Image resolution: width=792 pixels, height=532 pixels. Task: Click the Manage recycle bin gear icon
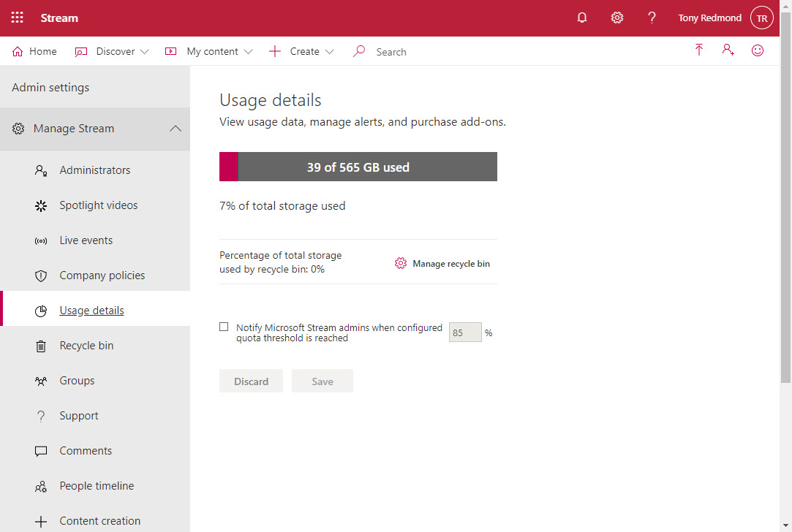[x=401, y=263]
